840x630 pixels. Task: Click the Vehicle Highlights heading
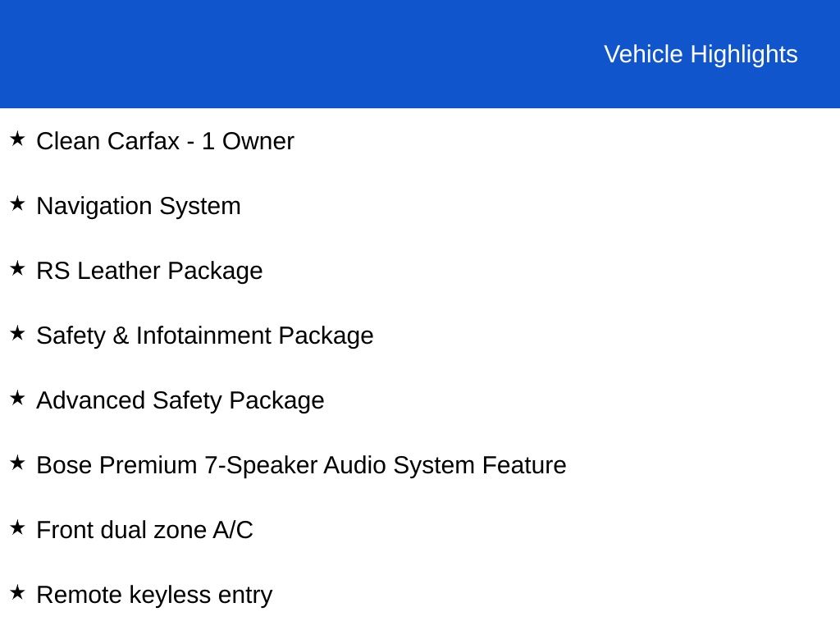(x=701, y=54)
